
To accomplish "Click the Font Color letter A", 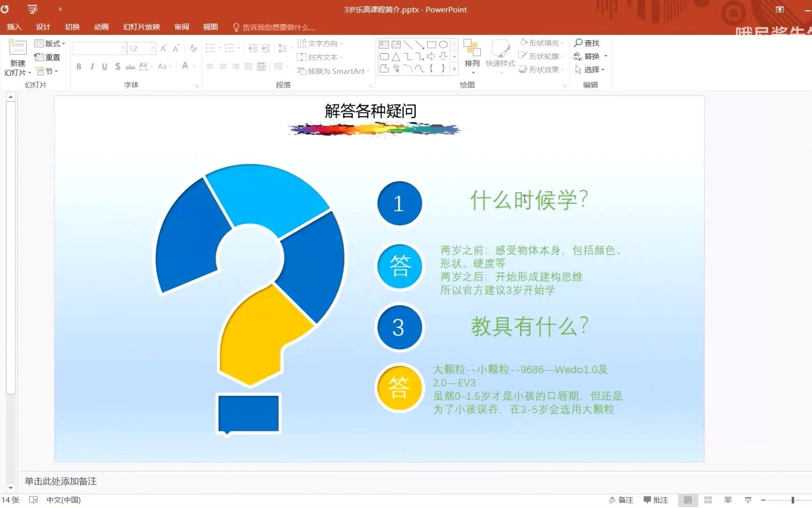I will tap(185, 66).
